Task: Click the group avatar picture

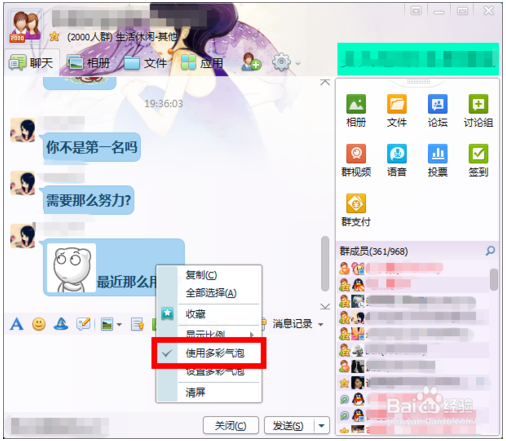Action: (x=25, y=26)
